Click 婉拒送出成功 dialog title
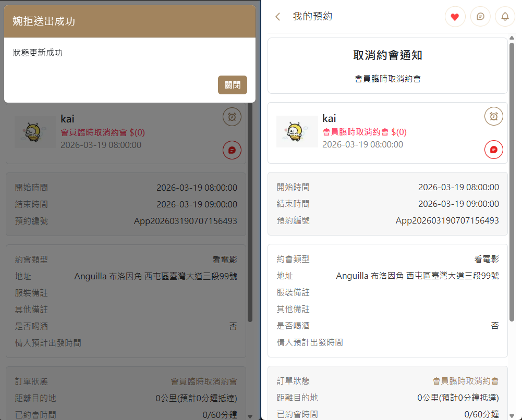 coord(44,21)
